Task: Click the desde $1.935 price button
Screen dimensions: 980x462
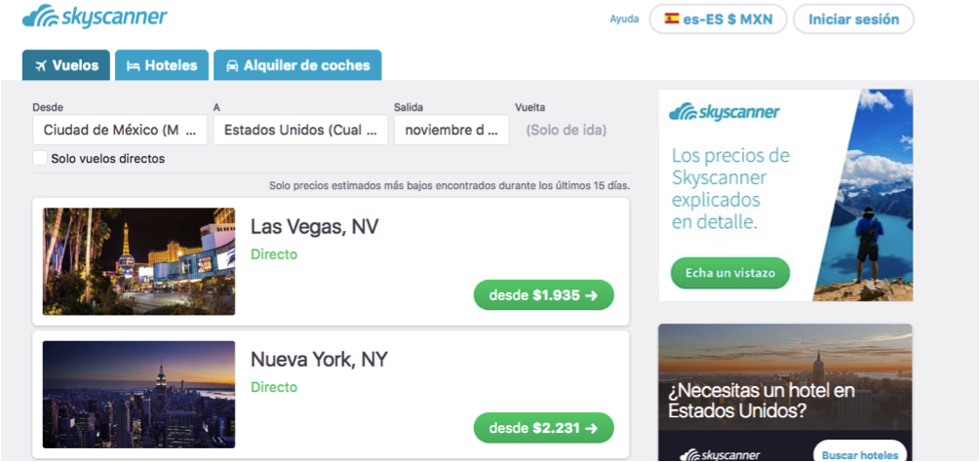Action: [544, 294]
